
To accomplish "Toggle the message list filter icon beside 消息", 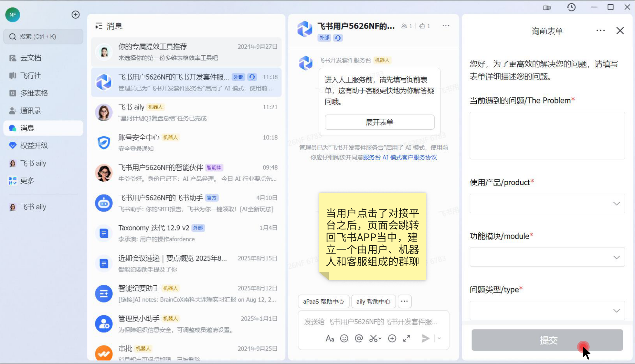I will 99,26.
